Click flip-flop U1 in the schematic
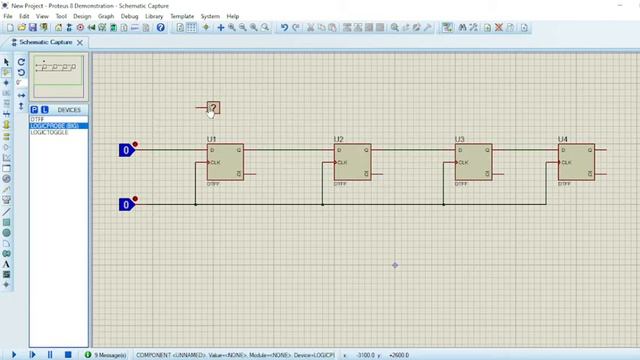 coord(225,162)
